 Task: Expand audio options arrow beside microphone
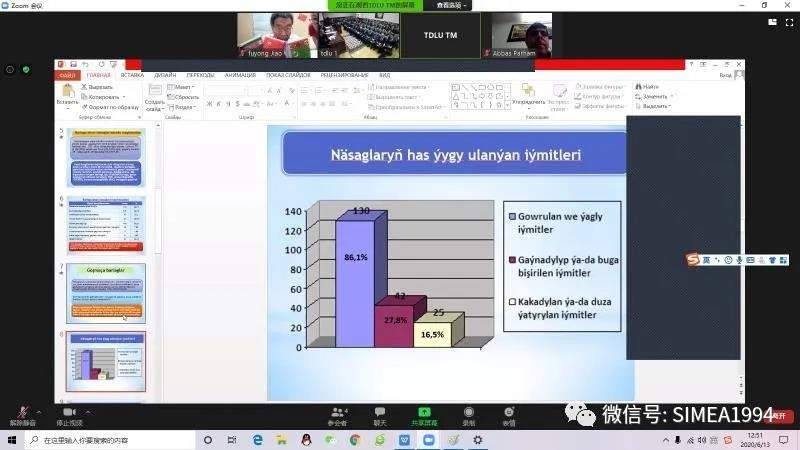click(x=41, y=411)
